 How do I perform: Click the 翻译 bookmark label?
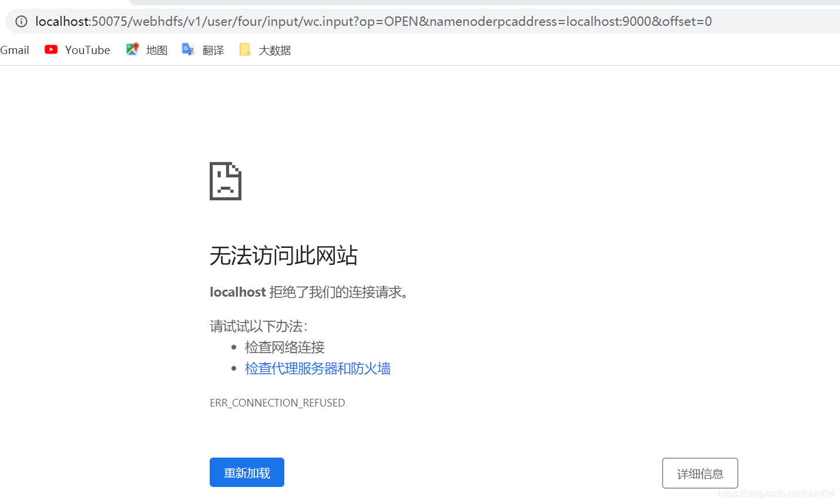pos(213,49)
